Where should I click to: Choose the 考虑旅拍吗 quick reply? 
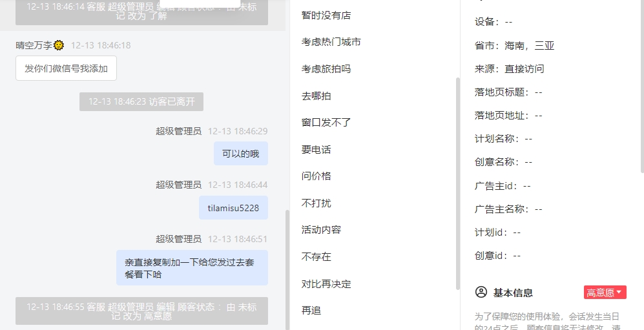pos(326,69)
